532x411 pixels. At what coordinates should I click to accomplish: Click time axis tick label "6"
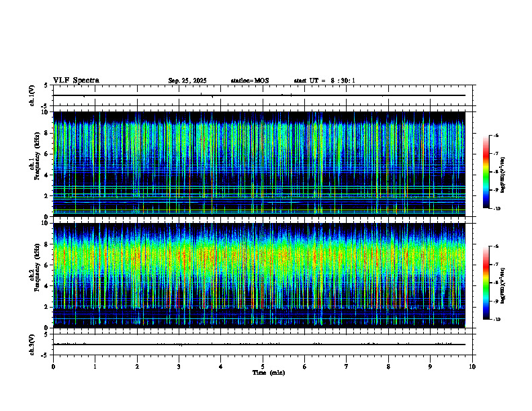305,367
